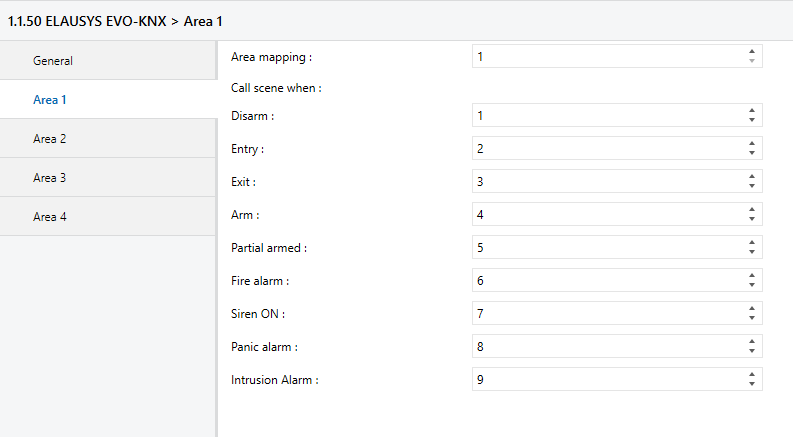This screenshot has width=793, height=437.
Task: Decrement the Intrusion Alarm scene number
Action: click(x=752, y=384)
